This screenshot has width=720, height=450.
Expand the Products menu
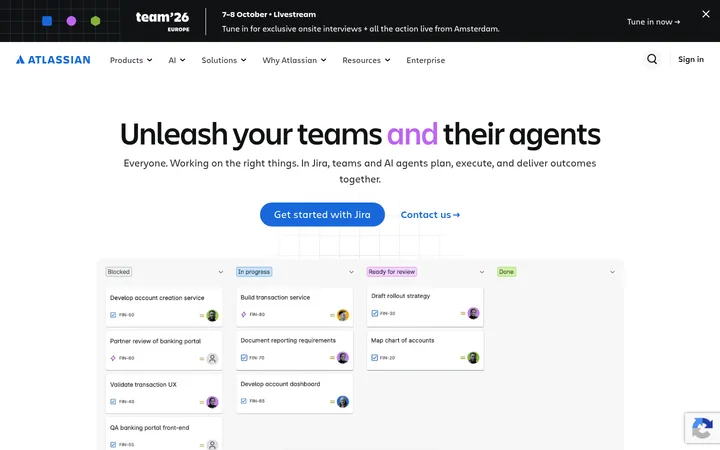(131, 60)
